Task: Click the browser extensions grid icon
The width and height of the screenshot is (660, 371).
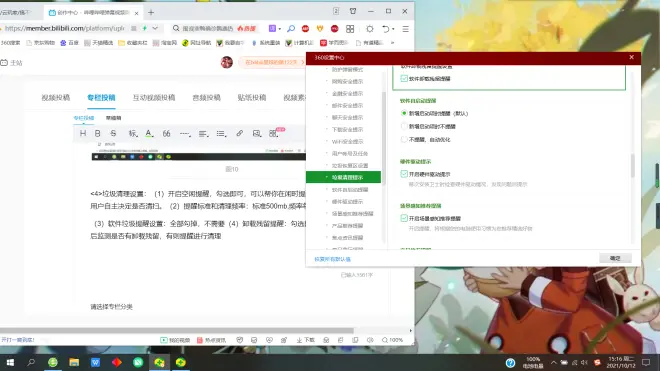Action: pos(350,29)
